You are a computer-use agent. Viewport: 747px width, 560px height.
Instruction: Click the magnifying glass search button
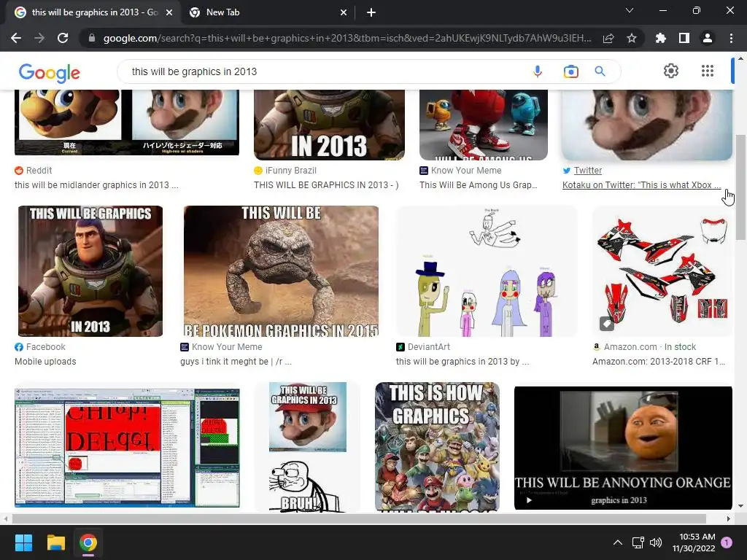pyautogui.click(x=600, y=71)
